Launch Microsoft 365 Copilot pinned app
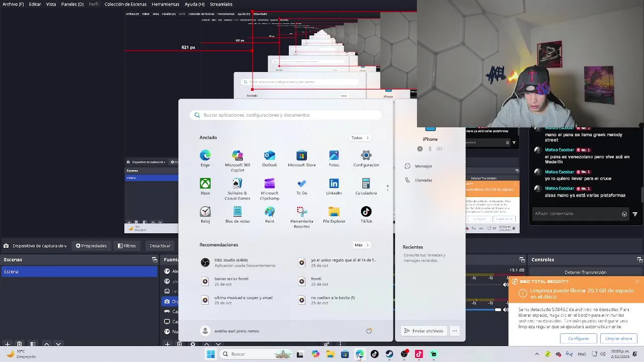Viewport: 644px width, 362px height. point(237,161)
